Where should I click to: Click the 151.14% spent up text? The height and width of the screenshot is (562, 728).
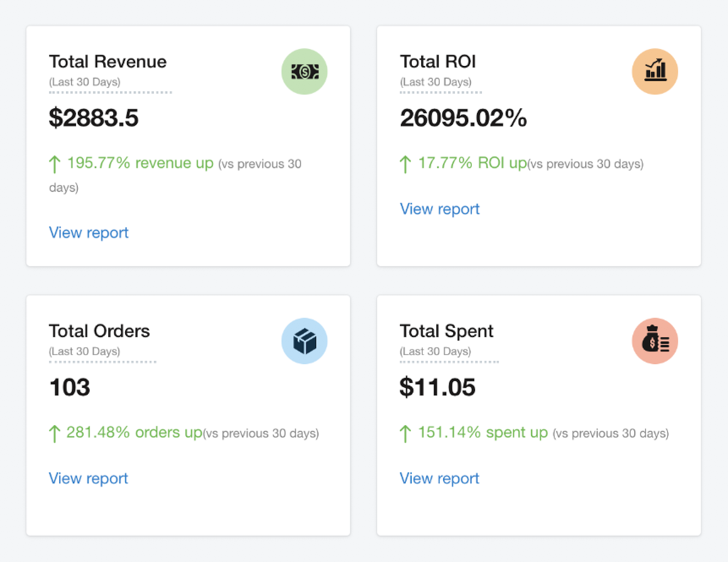click(x=483, y=432)
